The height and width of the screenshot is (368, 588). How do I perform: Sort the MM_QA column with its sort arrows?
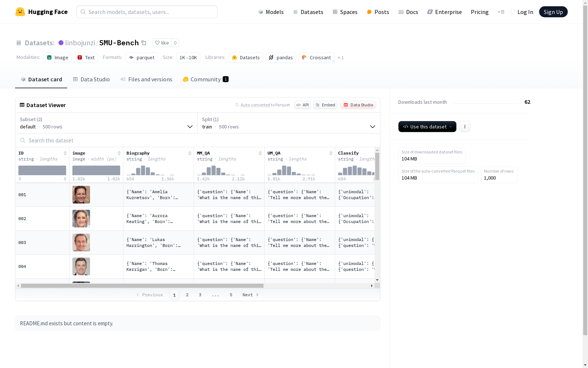coord(260,153)
